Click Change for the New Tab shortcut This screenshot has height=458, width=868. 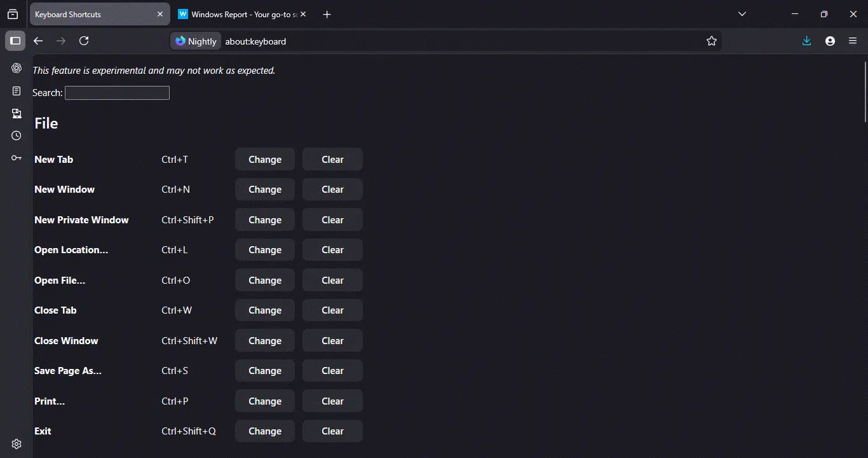pos(264,160)
